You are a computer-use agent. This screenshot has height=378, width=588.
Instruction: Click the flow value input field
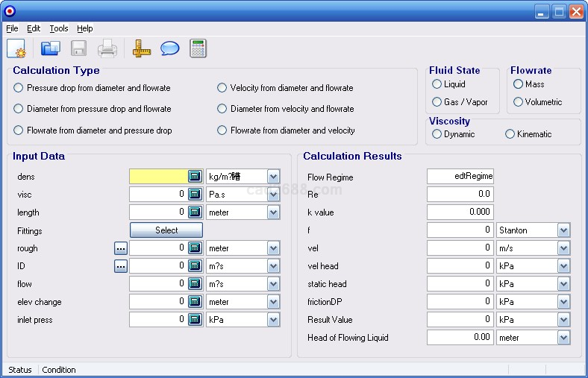pyautogui.click(x=157, y=284)
